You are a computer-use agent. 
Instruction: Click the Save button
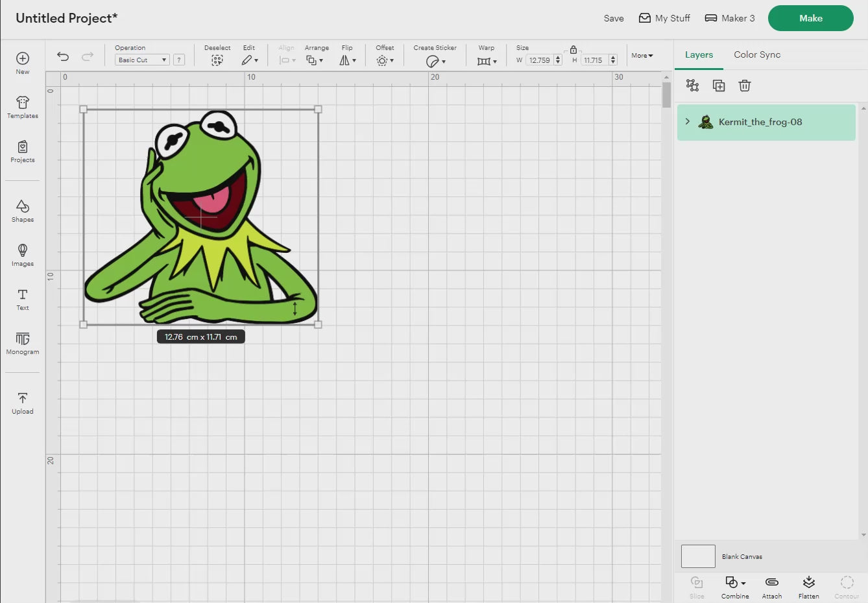[x=614, y=18]
